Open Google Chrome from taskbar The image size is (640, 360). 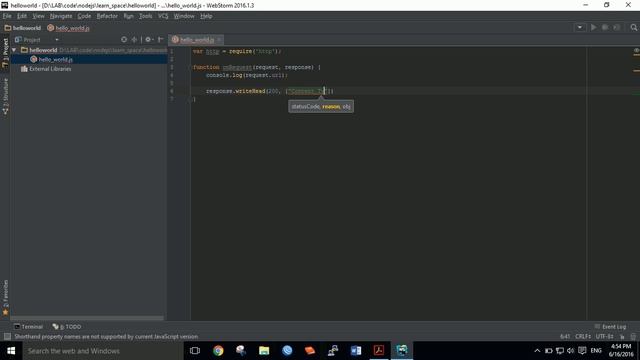coord(218,351)
